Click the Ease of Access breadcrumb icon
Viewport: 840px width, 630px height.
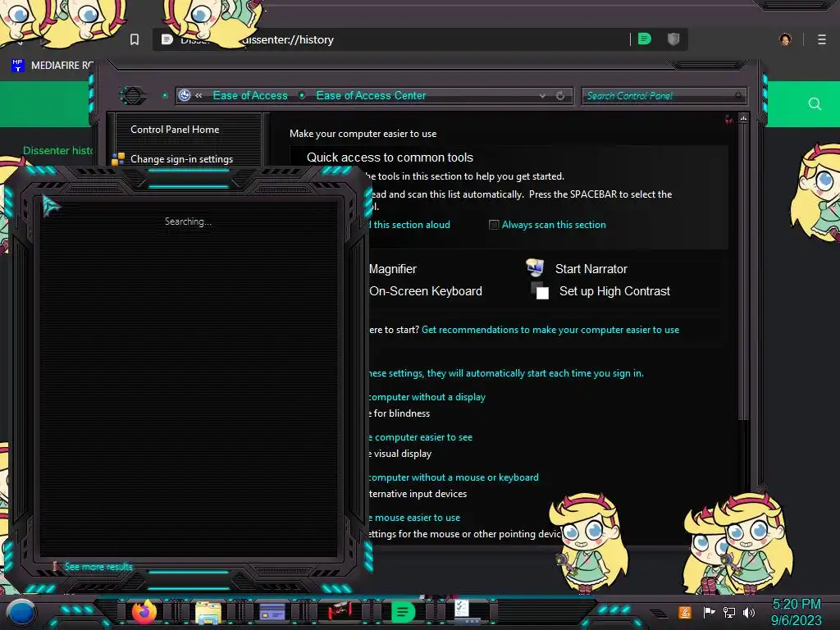click(185, 95)
